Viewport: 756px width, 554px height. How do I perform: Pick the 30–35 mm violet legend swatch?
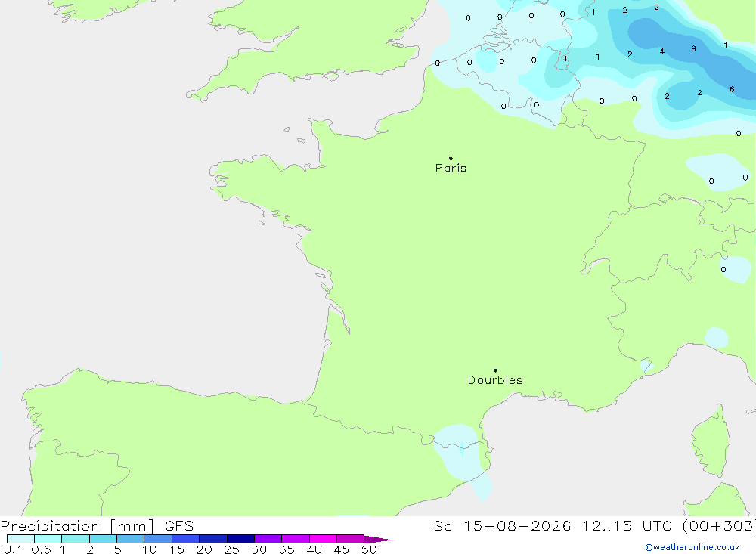(268, 539)
